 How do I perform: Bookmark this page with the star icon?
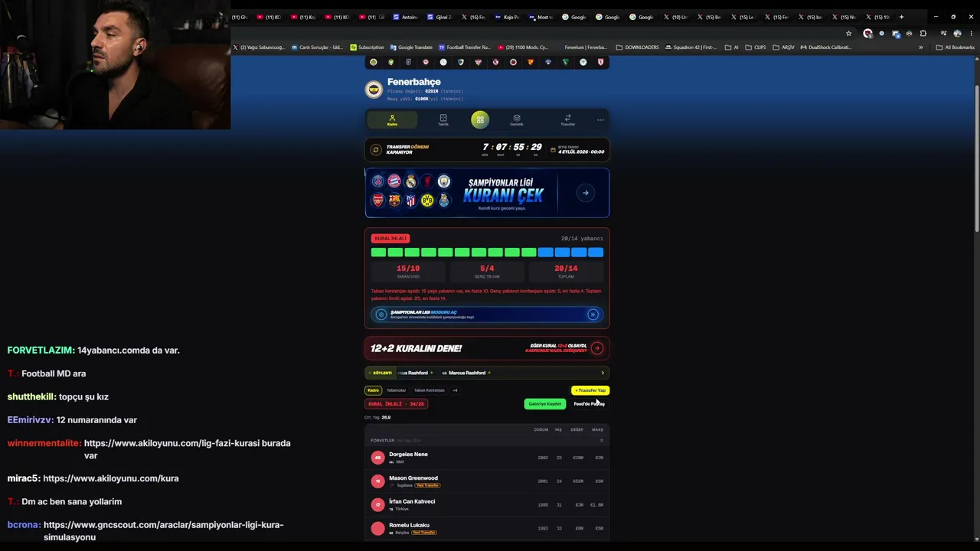(x=848, y=34)
